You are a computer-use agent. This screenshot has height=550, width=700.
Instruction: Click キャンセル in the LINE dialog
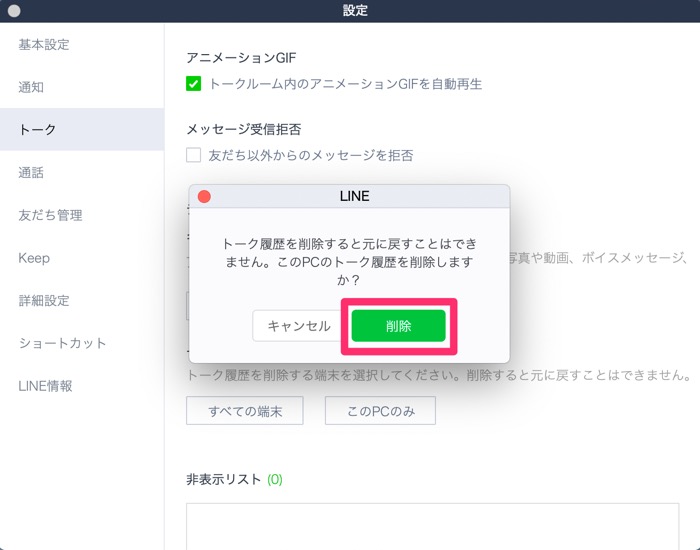coord(299,326)
